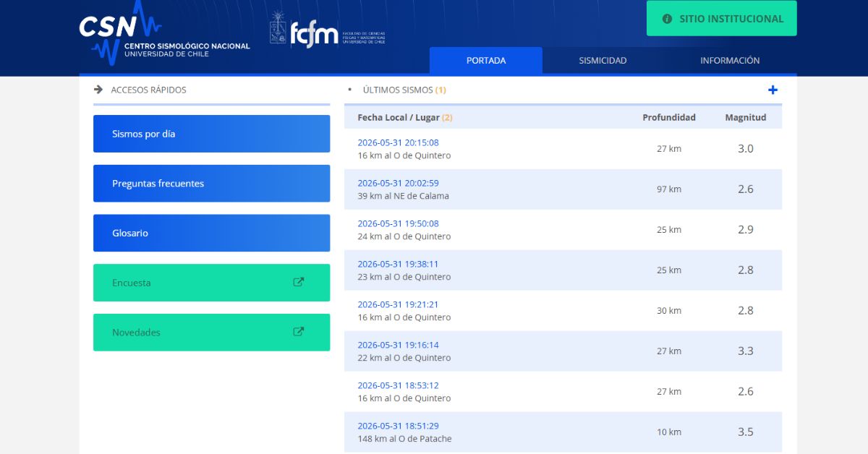Click location text 22 km al O de Quintero
The height and width of the screenshot is (454, 868).
coord(404,358)
